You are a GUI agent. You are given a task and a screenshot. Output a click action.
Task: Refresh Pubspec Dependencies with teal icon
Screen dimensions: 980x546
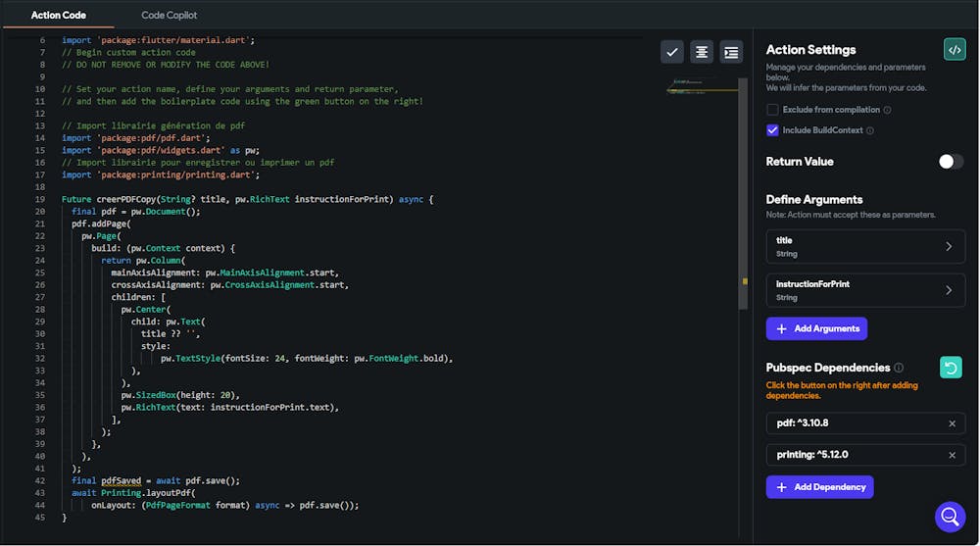click(x=951, y=368)
